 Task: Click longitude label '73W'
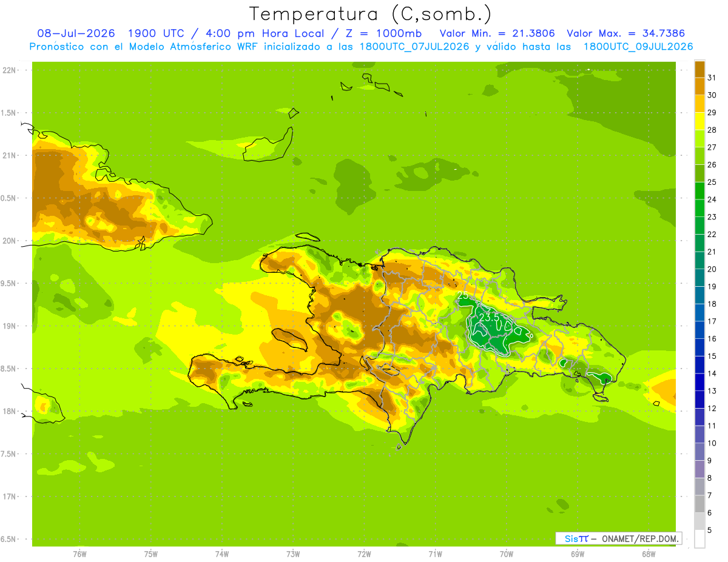coord(293,554)
